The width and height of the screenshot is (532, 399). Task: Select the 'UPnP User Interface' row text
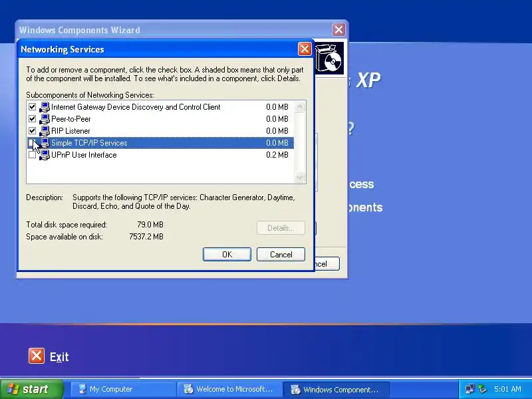[x=84, y=155]
